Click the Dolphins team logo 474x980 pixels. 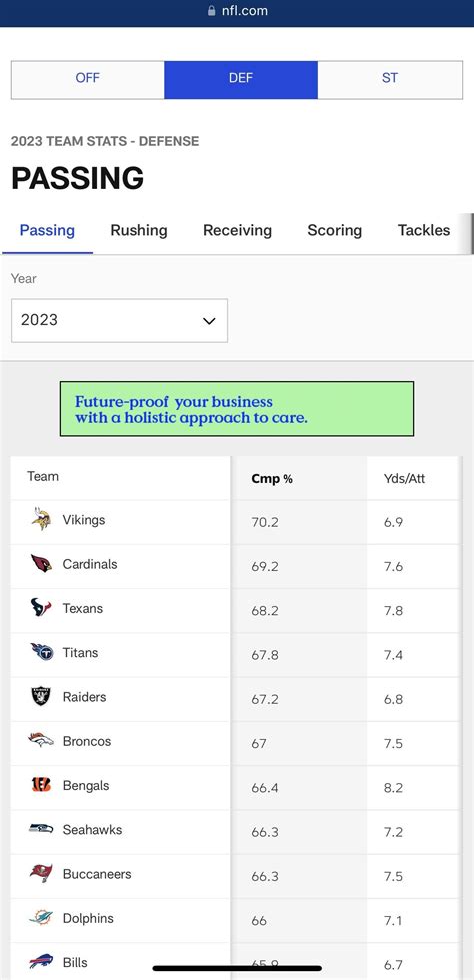pos(41,918)
